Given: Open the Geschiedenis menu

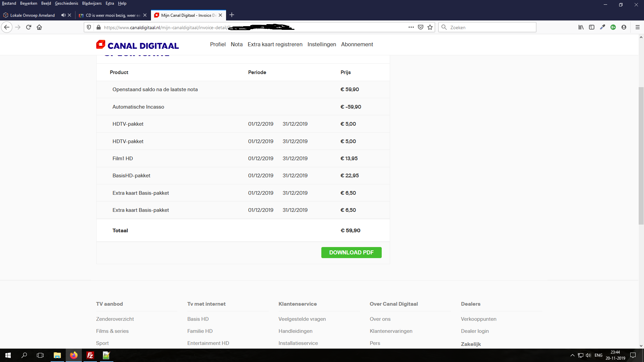Looking at the screenshot, I should [66, 3].
